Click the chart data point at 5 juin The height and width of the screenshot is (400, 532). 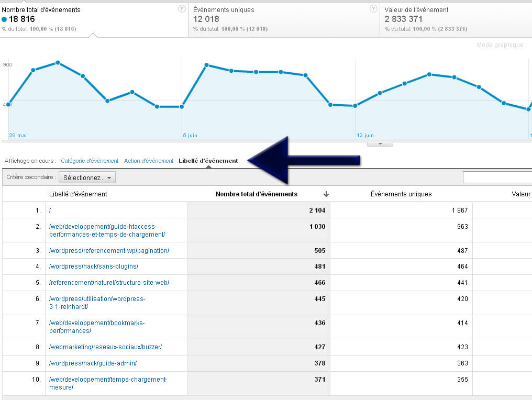(x=182, y=107)
